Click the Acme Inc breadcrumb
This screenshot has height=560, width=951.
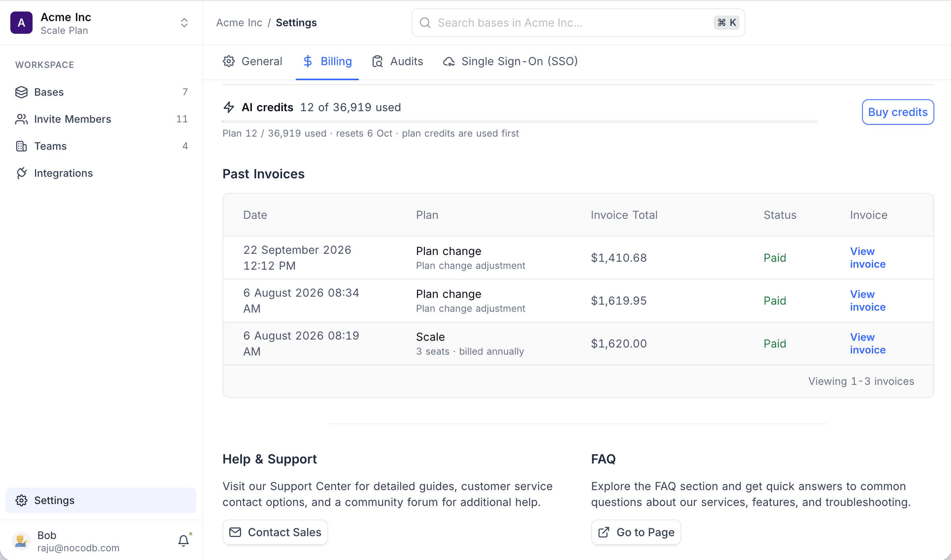[x=239, y=23]
